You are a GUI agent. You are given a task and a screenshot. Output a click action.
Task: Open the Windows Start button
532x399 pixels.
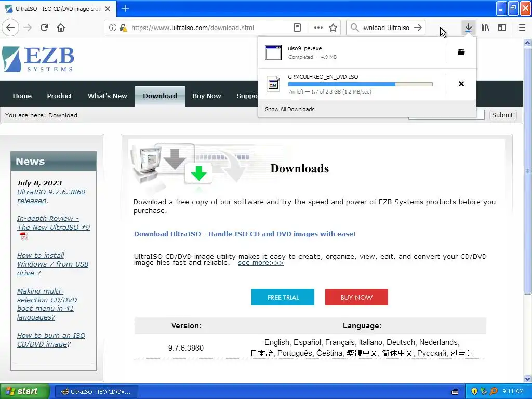[25, 391]
